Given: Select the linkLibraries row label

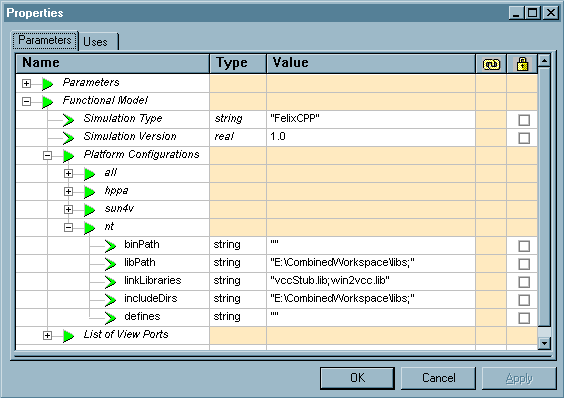Looking at the screenshot, I should pos(153,280).
